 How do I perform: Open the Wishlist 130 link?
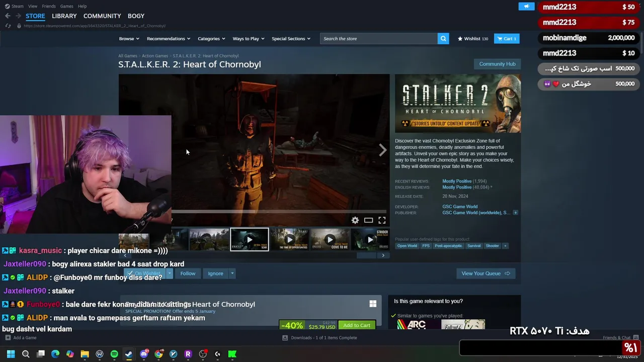[473, 39]
